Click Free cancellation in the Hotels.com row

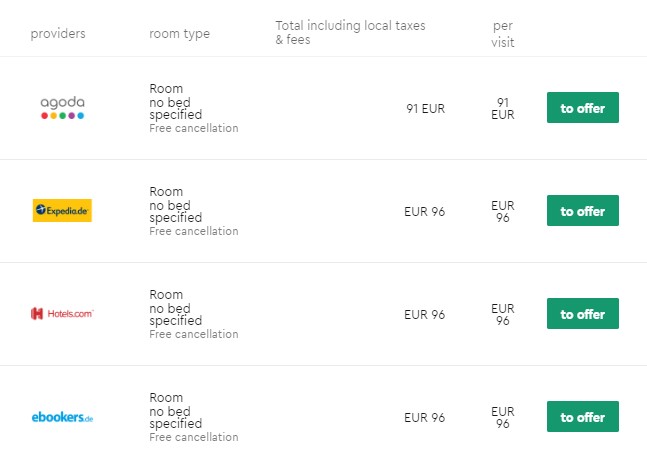click(194, 334)
